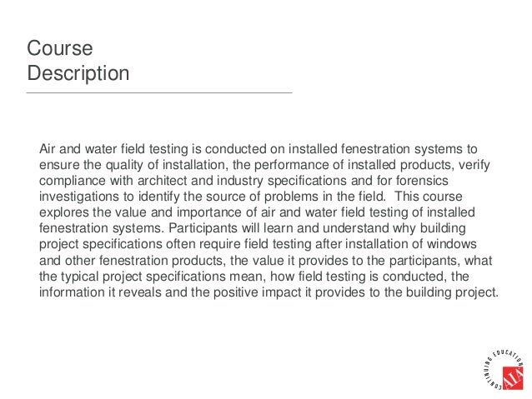Click the horizontal line under the heading
The width and height of the screenshot is (532, 399).
[x=159, y=92]
